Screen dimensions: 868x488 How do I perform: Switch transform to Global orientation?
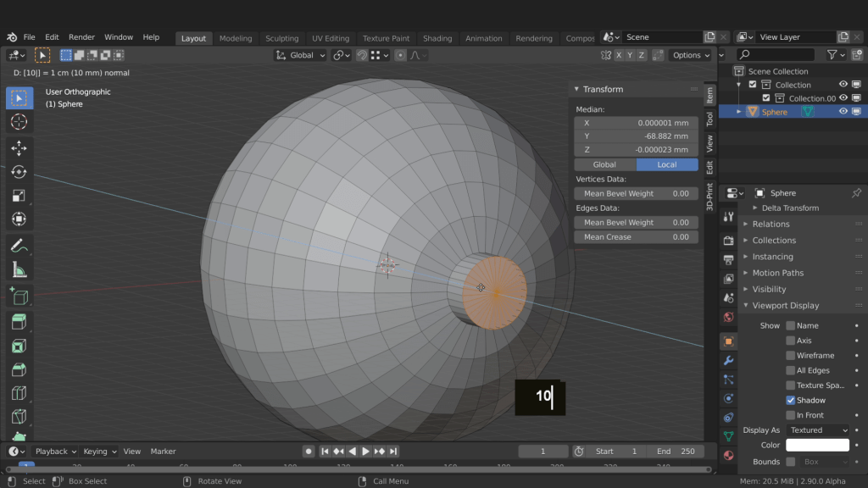(604, 164)
